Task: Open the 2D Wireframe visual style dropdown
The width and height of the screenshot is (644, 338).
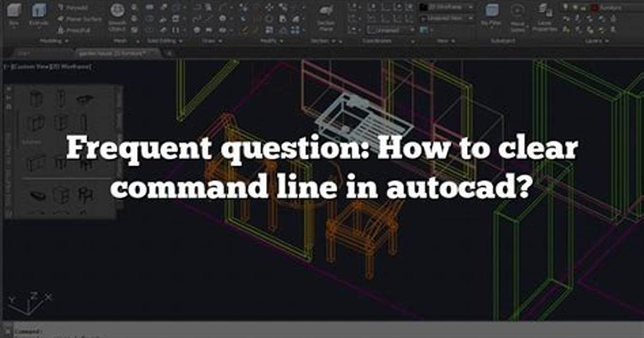Action: (447, 7)
